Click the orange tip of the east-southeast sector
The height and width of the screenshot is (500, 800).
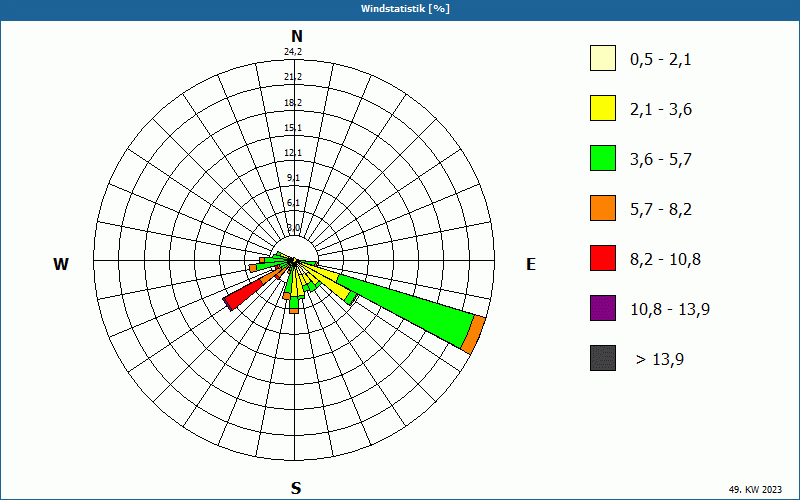pyautogui.click(x=473, y=335)
